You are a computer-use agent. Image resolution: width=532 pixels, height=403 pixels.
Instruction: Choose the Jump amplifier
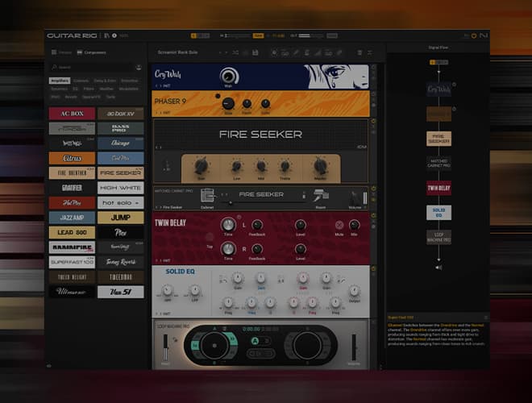coord(120,218)
